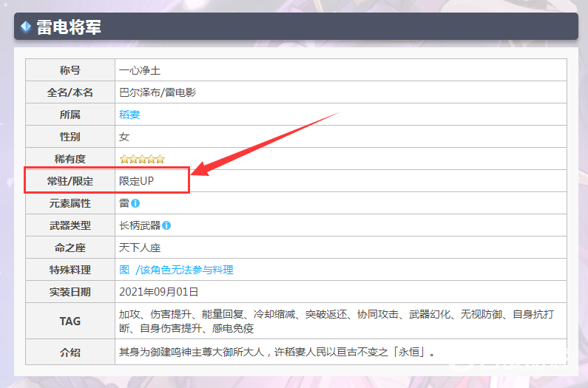Click the gender value 女

[x=124, y=137]
